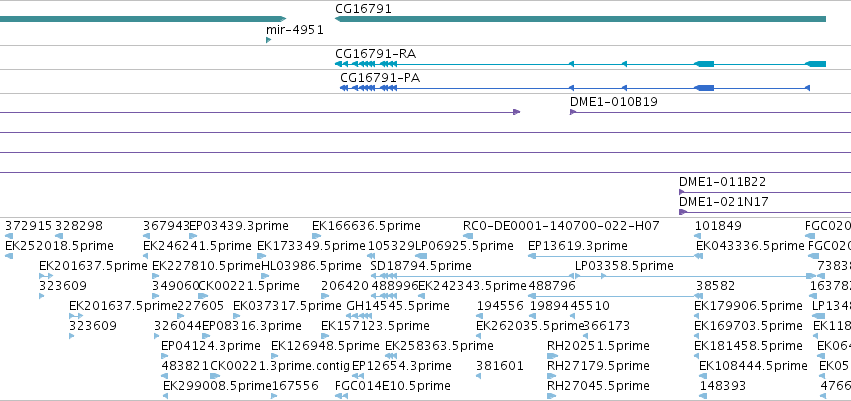
Task: Open the EP08316.3prime EST label
Action: [x=252, y=326]
